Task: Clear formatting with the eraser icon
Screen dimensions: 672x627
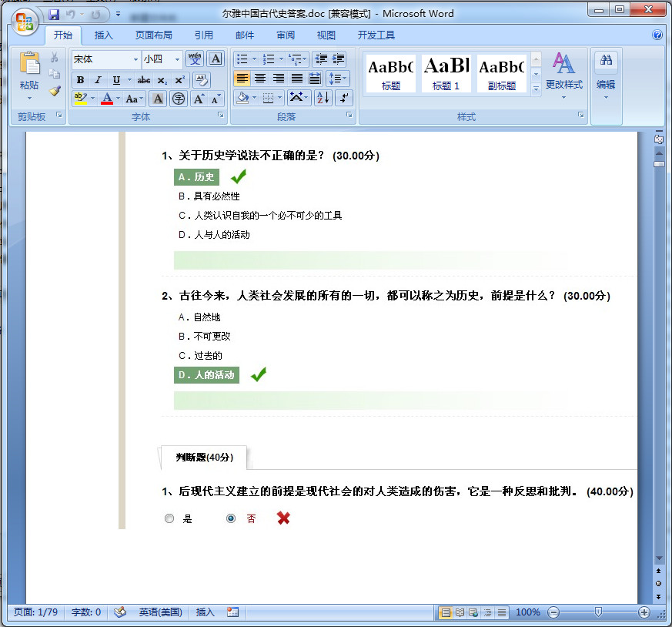Action: coord(202,80)
